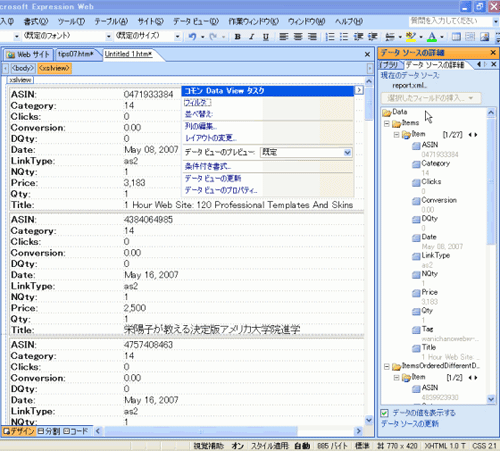Viewport: 500px width, 451px height.
Task: Collapse the Items folder tree node
Action: click(387, 124)
